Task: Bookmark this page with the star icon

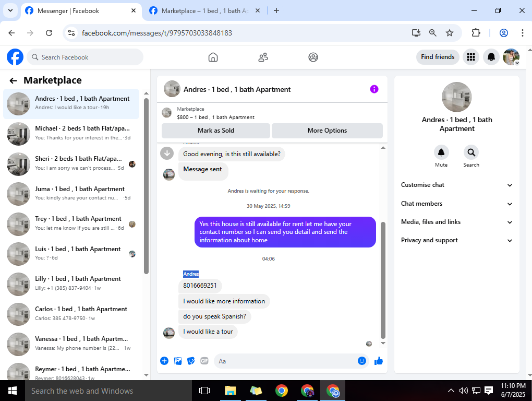Action: [450, 33]
